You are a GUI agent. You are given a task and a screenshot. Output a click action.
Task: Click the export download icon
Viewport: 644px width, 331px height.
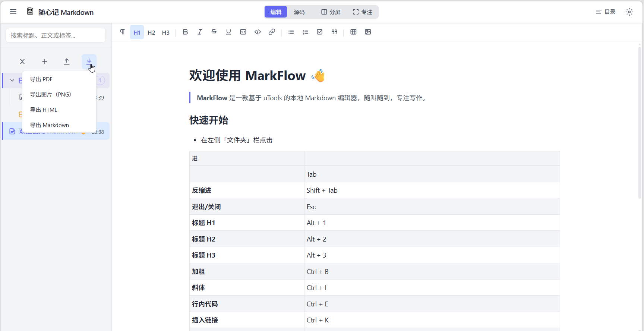tap(89, 62)
